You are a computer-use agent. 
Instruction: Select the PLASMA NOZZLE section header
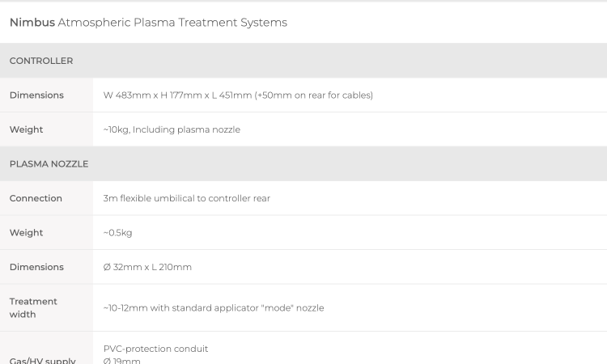coord(303,163)
